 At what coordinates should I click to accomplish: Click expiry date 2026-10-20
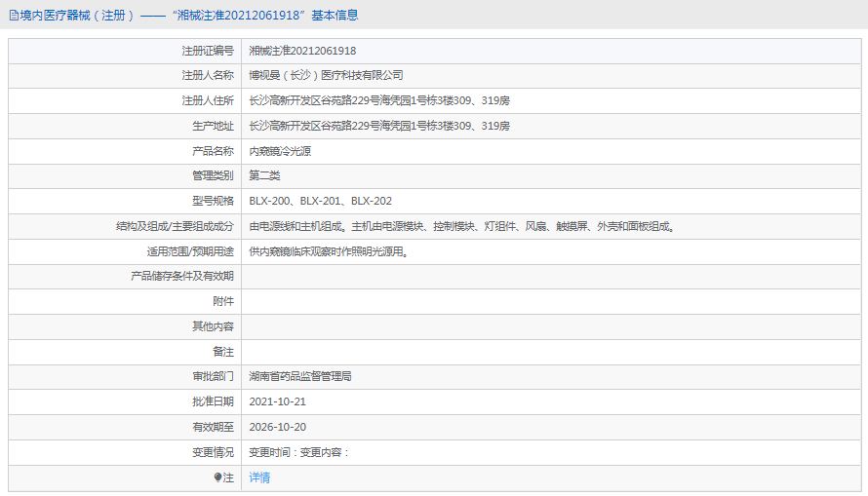(x=277, y=428)
